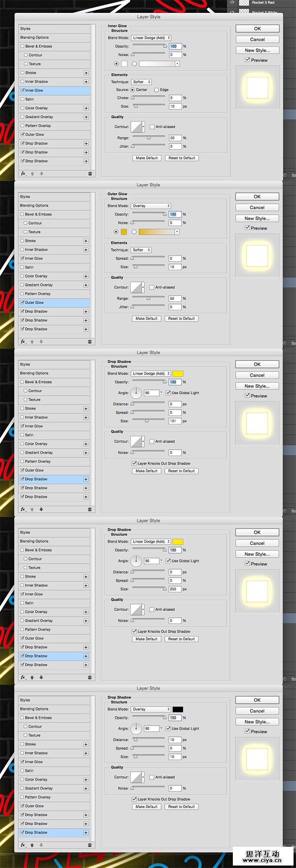Expand the gradient picker dropdown in the Outer Glow dialog
This screenshot has width=296, height=868.
(177, 231)
